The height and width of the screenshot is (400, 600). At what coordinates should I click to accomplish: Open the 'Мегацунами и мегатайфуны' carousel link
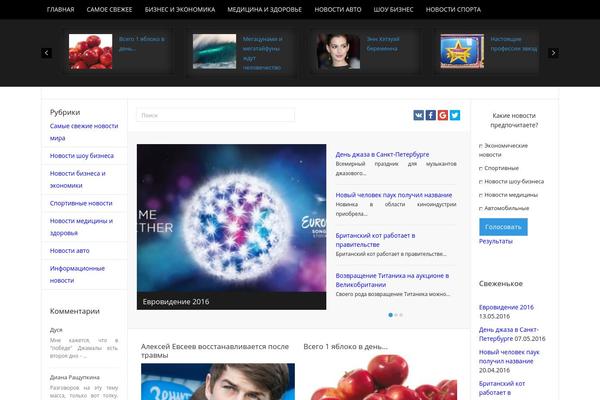click(x=262, y=53)
